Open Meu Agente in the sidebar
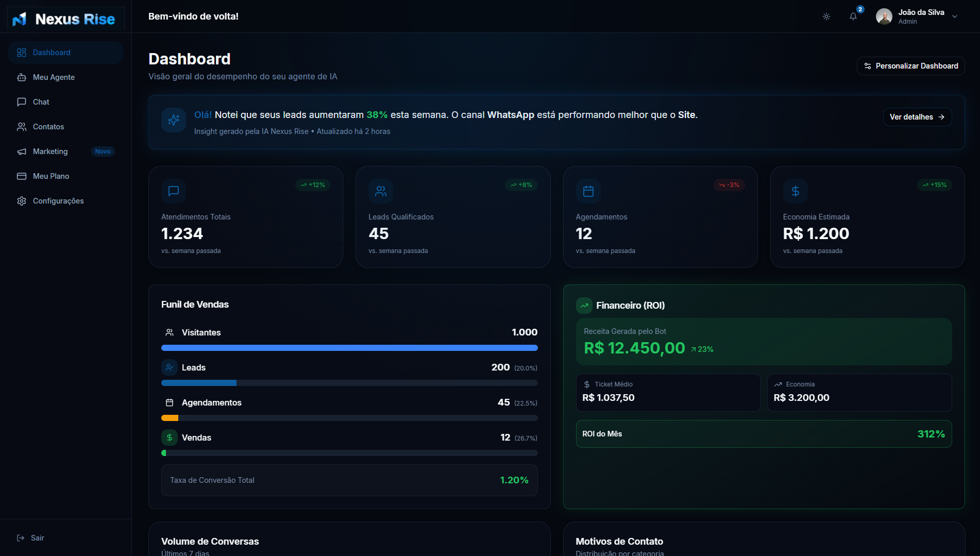This screenshot has height=556, width=980. (x=54, y=77)
